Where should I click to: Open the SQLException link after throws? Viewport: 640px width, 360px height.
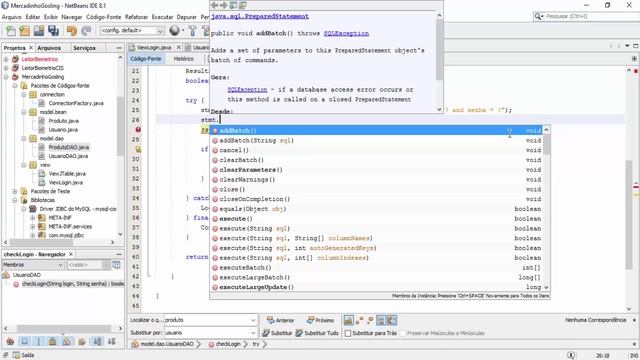pyautogui.click(x=346, y=33)
